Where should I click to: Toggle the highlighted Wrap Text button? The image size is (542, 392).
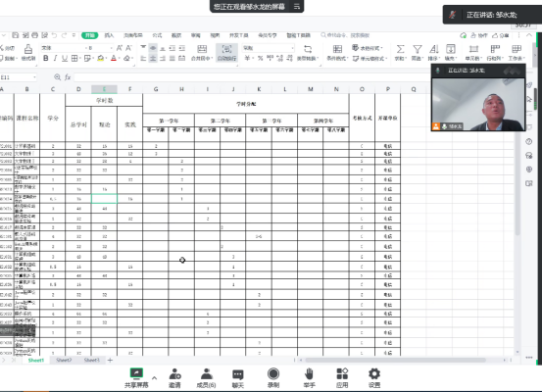click(x=226, y=53)
